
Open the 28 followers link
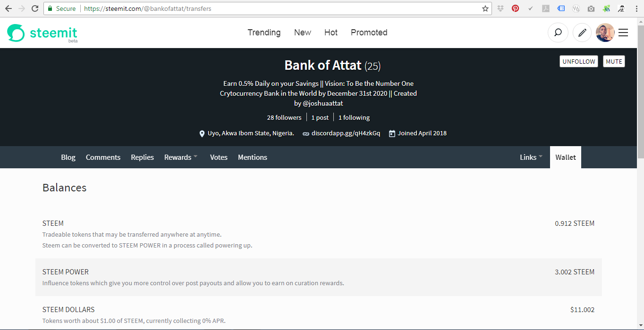[x=284, y=117]
